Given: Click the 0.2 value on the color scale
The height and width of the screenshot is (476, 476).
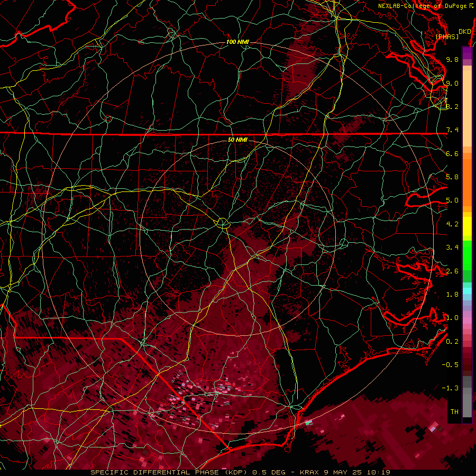Looking at the screenshot, I should pyautogui.click(x=452, y=341).
